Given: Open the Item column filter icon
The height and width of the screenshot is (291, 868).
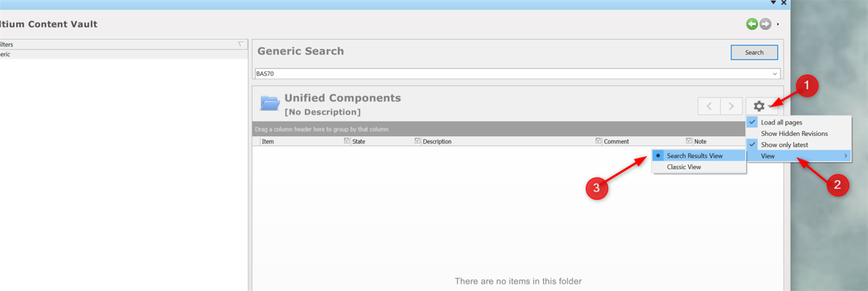Looking at the screenshot, I should (x=347, y=141).
